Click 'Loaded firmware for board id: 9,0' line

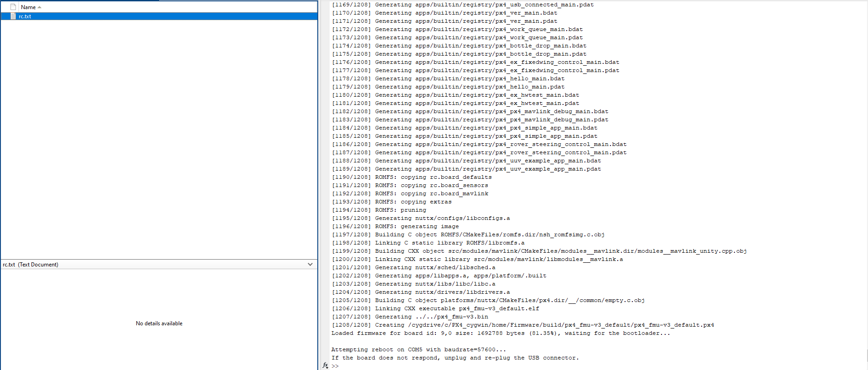501,333
